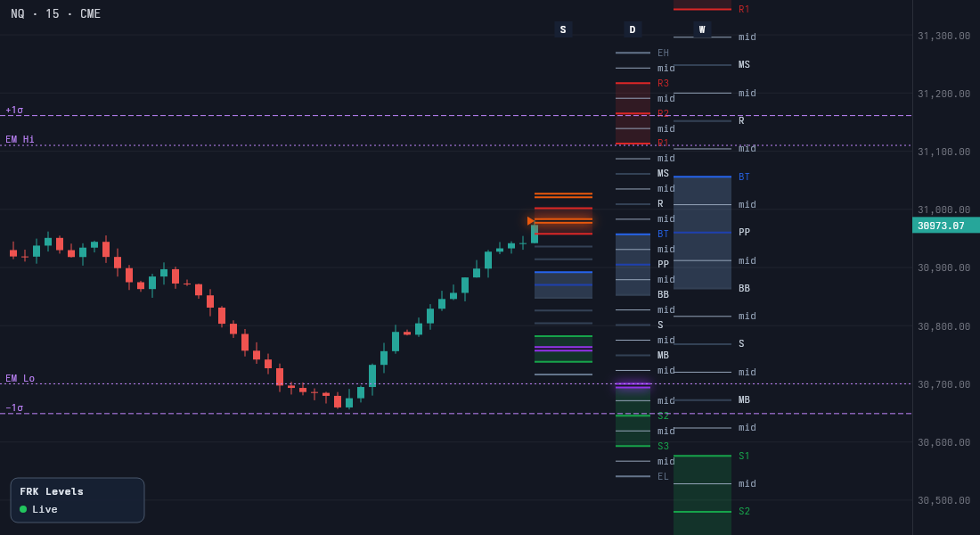Viewport: 980px width, 535px height.
Task: Click the 30,600.00 price axis label
Action: point(943,442)
